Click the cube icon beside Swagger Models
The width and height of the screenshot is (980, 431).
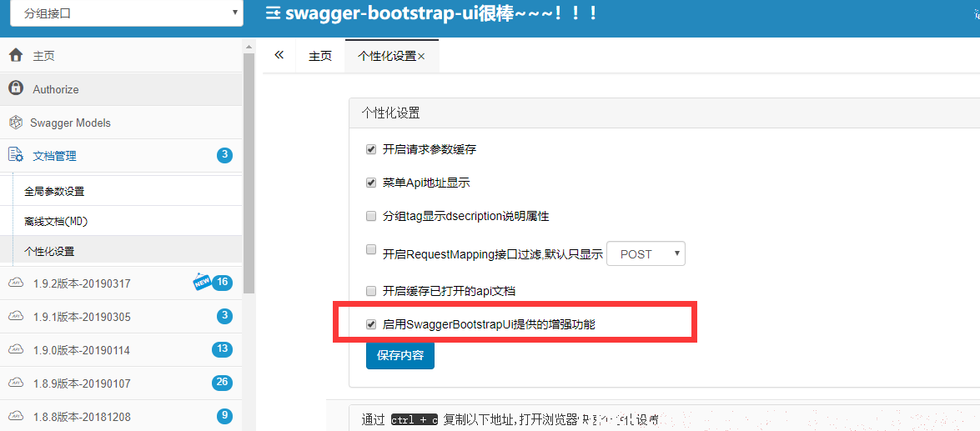click(x=16, y=123)
